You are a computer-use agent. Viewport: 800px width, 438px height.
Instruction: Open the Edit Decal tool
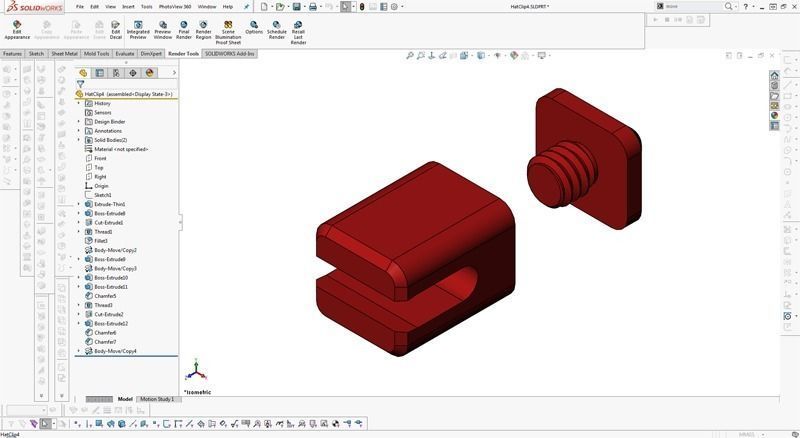pyautogui.click(x=116, y=30)
